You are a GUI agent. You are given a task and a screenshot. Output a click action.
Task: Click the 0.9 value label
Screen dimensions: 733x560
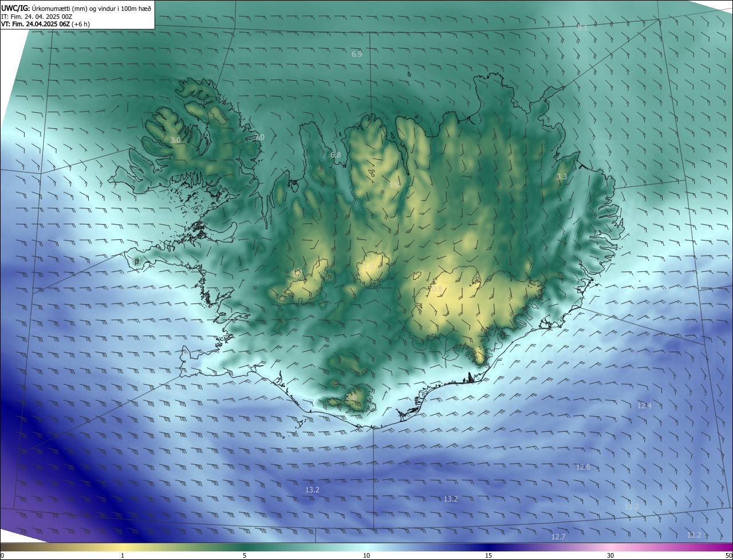point(437,290)
